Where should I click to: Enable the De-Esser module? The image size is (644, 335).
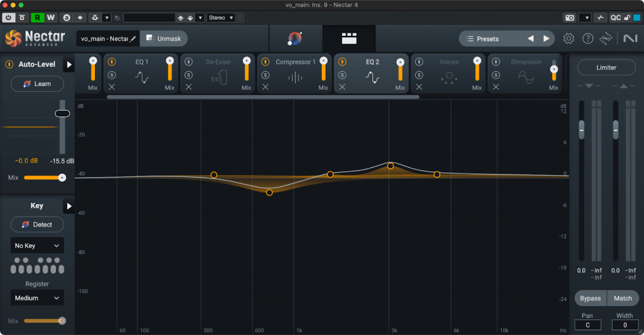pyautogui.click(x=189, y=62)
